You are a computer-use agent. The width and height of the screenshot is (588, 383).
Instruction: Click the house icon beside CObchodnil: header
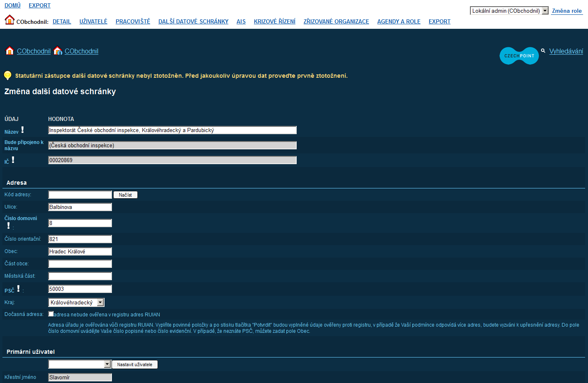(x=9, y=20)
